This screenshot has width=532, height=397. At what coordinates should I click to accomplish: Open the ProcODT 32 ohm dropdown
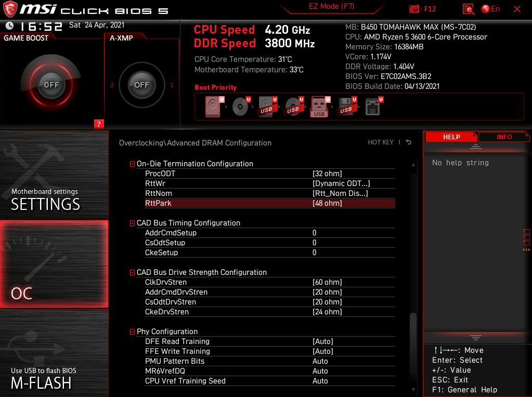[x=327, y=174]
